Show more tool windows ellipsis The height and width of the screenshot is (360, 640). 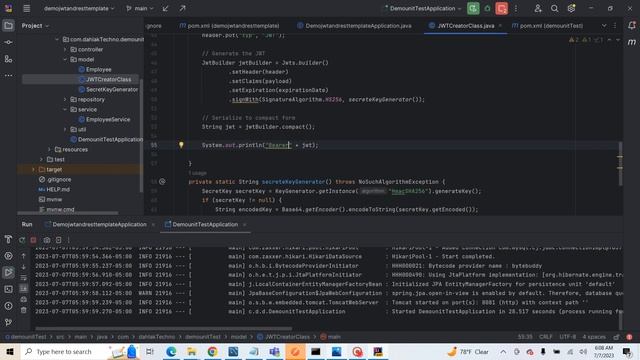8,76
